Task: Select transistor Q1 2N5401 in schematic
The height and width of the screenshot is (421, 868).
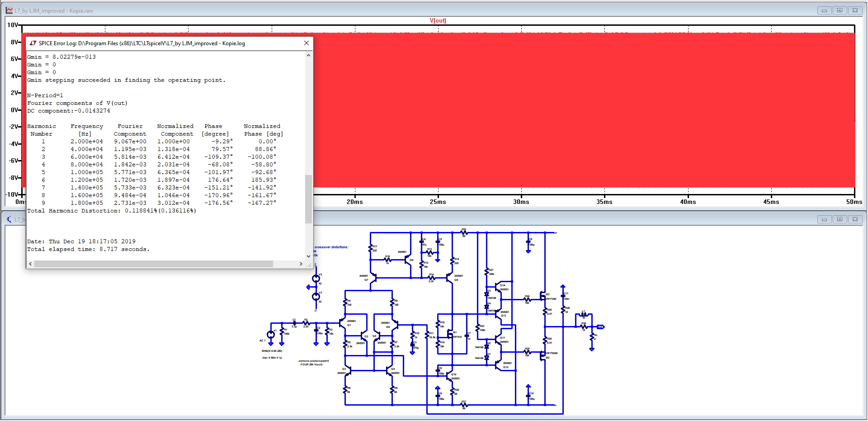Action: [x=343, y=323]
